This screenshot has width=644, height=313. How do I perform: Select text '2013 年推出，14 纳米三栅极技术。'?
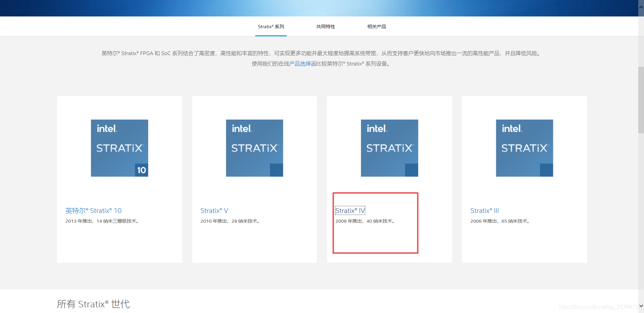[x=102, y=221]
